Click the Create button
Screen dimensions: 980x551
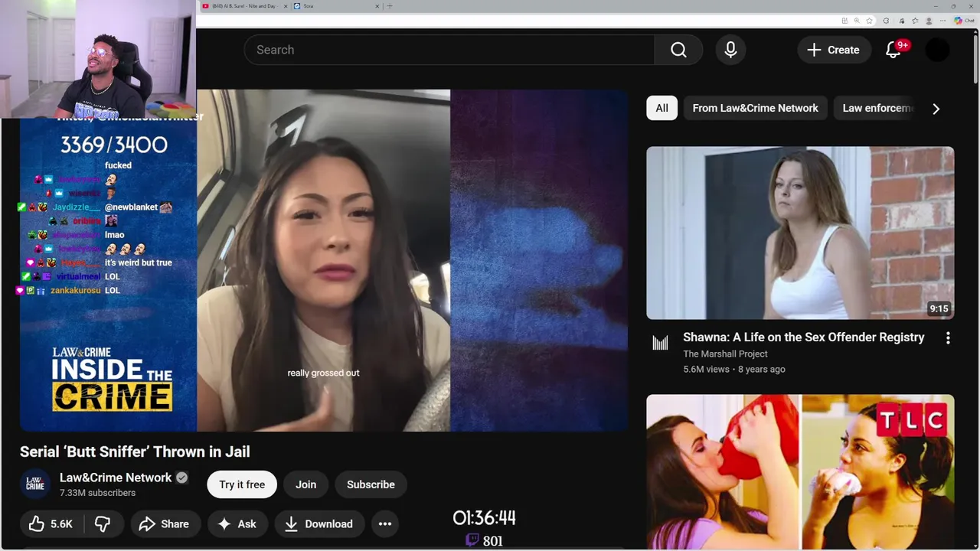click(x=834, y=50)
